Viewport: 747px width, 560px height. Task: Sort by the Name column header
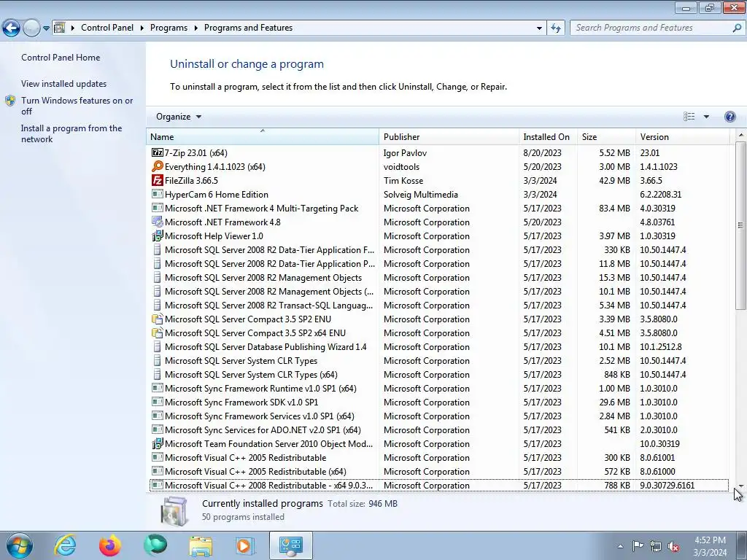[263, 136]
